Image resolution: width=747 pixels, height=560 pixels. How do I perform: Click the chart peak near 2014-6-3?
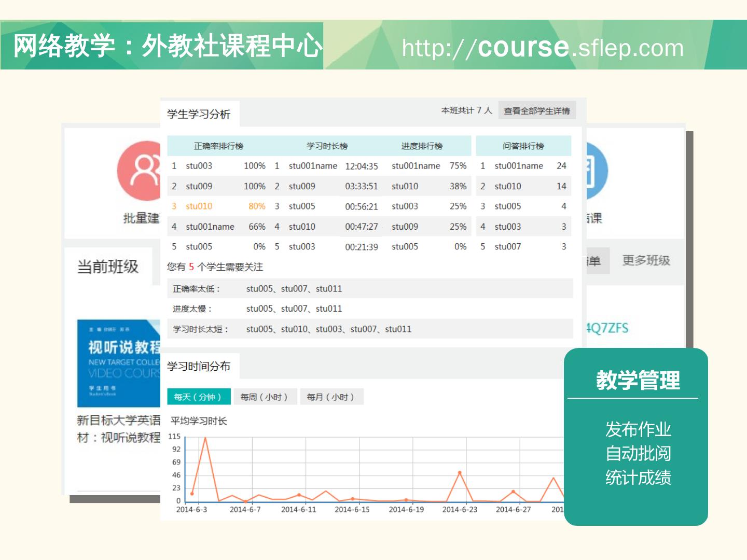click(x=205, y=438)
